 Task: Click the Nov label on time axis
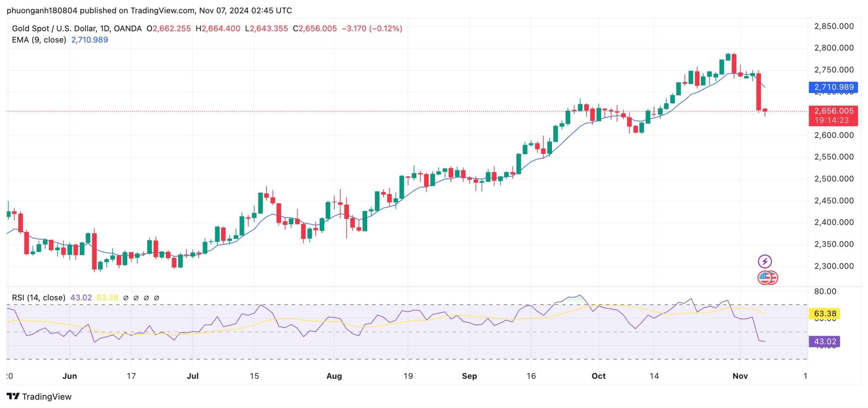(x=740, y=376)
